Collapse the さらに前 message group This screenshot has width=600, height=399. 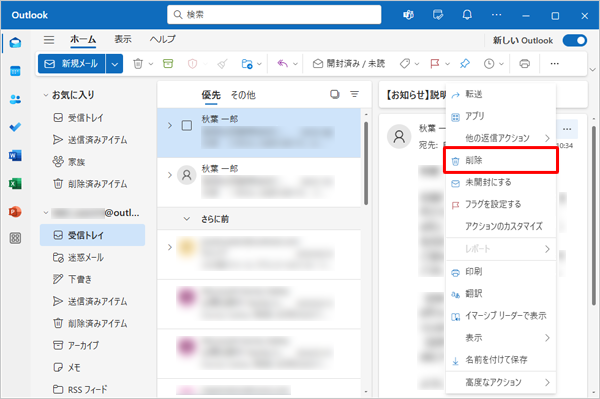pyautogui.click(x=187, y=219)
